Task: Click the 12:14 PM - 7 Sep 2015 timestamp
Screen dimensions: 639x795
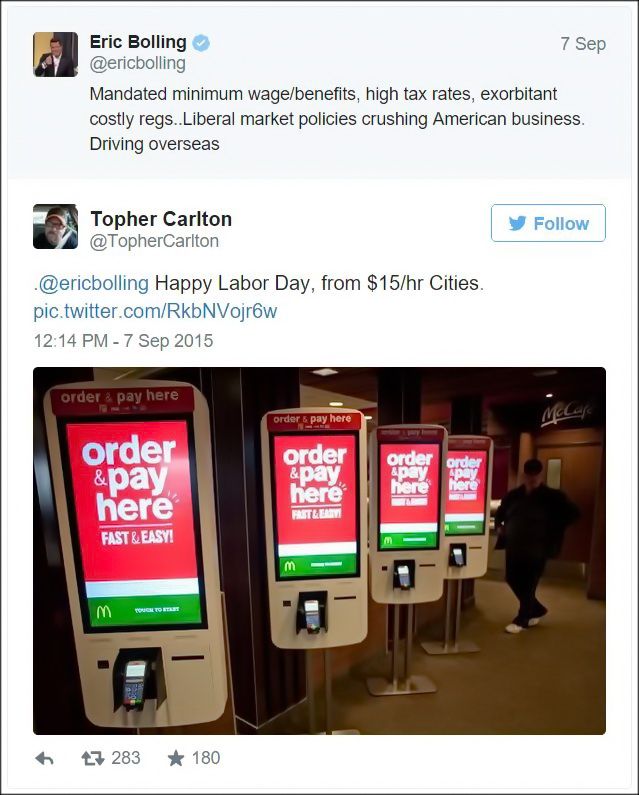Action: pos(123,341)
